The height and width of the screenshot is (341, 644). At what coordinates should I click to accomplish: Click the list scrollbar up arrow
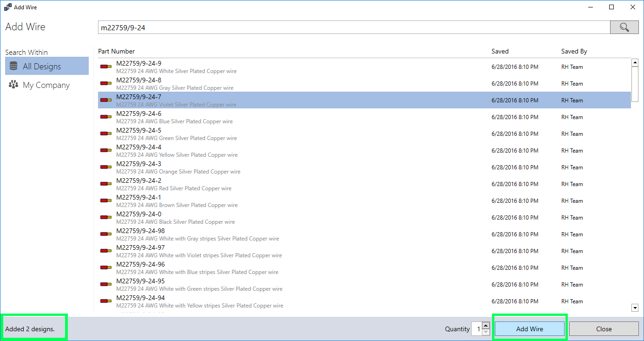pos(635,62)
